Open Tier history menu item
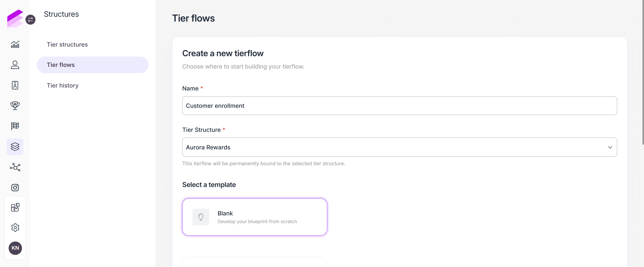This screenshot has width=644, height=267. tap(63, 86)
